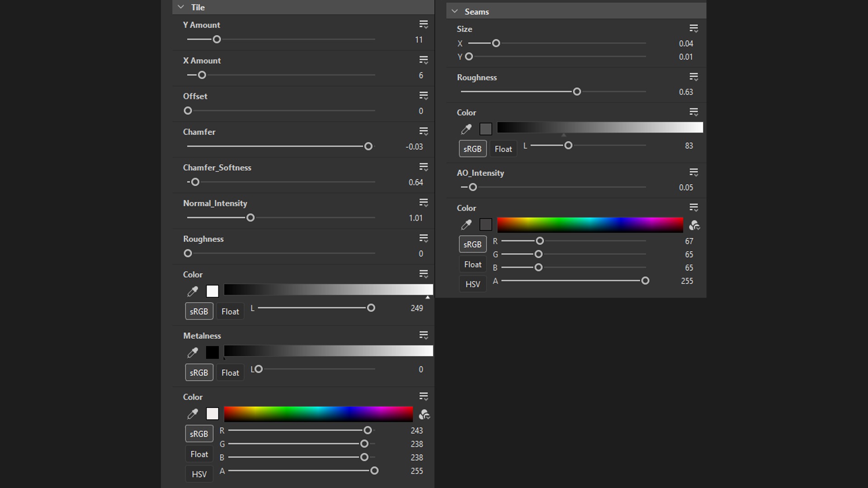868x488 pixels.
Task: Click Seams RGB color palette preset icon
Action: 694,225
